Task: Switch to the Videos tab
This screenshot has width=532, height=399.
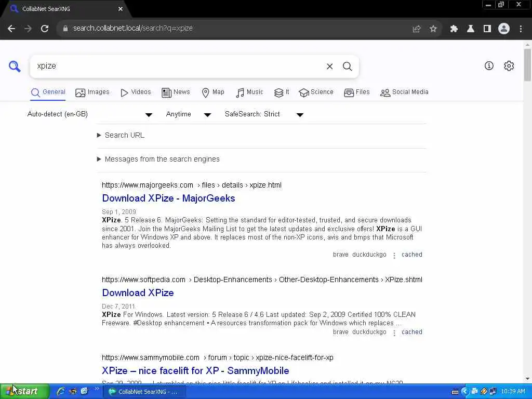Action: (x=136, y=92)
